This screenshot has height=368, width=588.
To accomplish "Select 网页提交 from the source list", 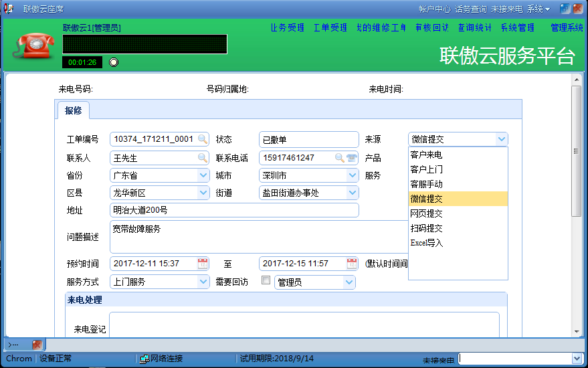I will point(426,213).
